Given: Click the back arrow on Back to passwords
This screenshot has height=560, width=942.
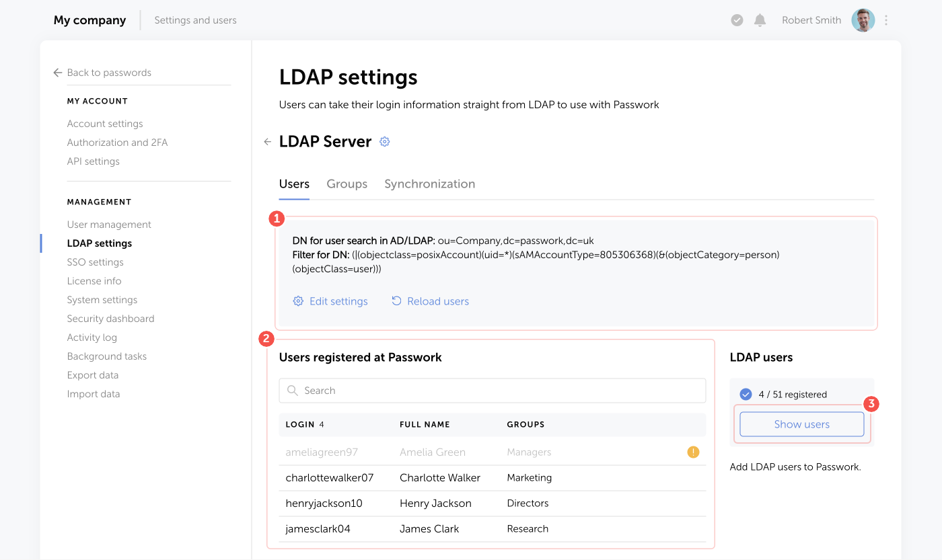Looking at the screenshot, I should pyautogui.click(x=57, y=73).
